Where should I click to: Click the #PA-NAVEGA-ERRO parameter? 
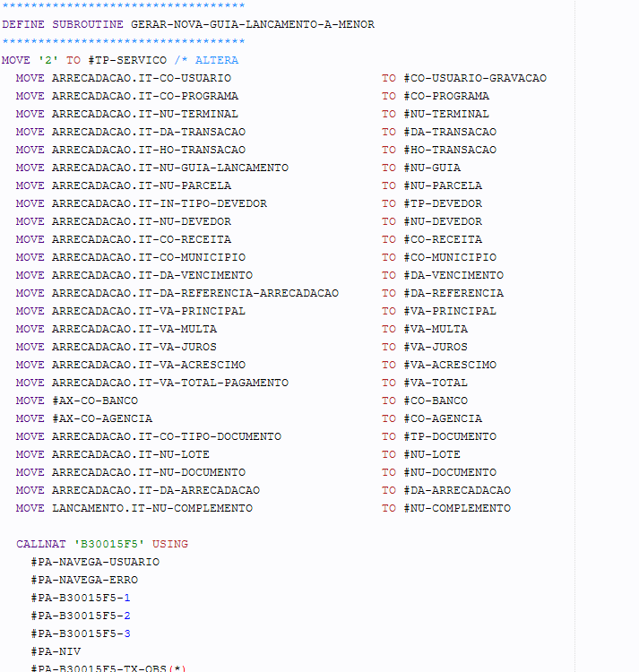[83, 580]
